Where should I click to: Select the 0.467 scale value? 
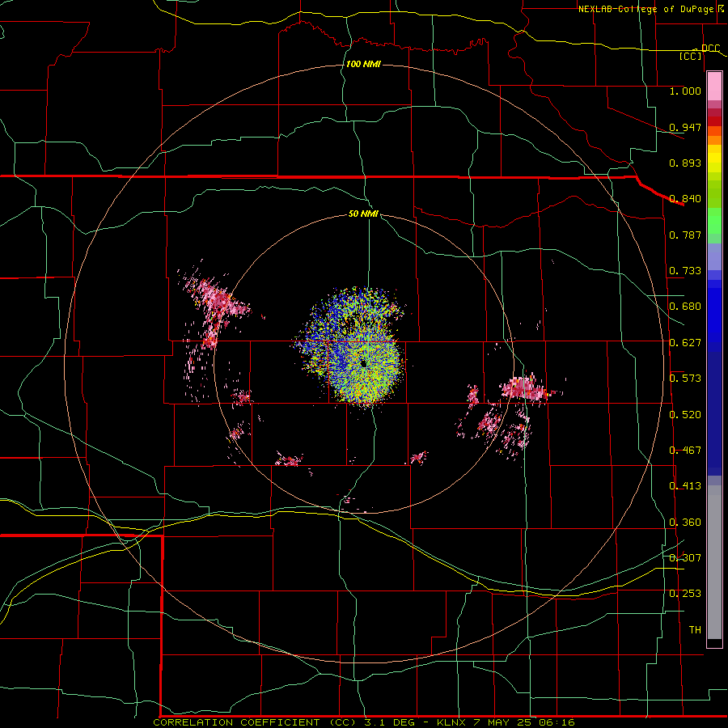coord(685,451)
